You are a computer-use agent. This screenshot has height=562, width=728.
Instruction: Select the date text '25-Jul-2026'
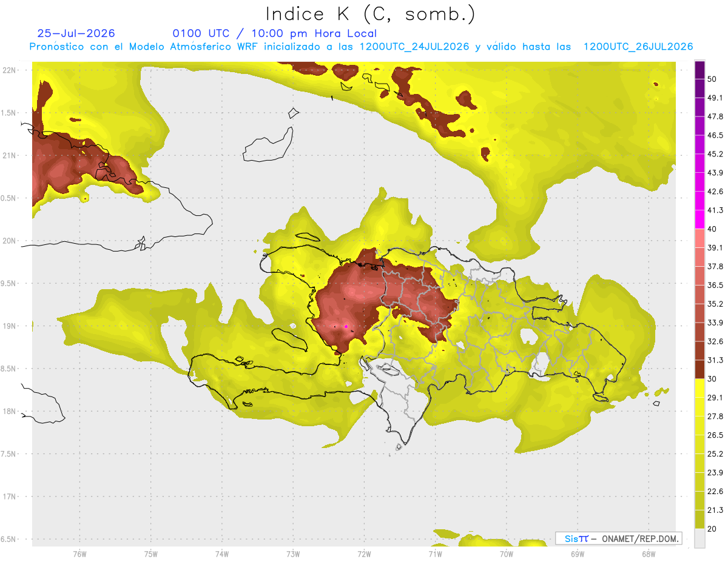76,33
